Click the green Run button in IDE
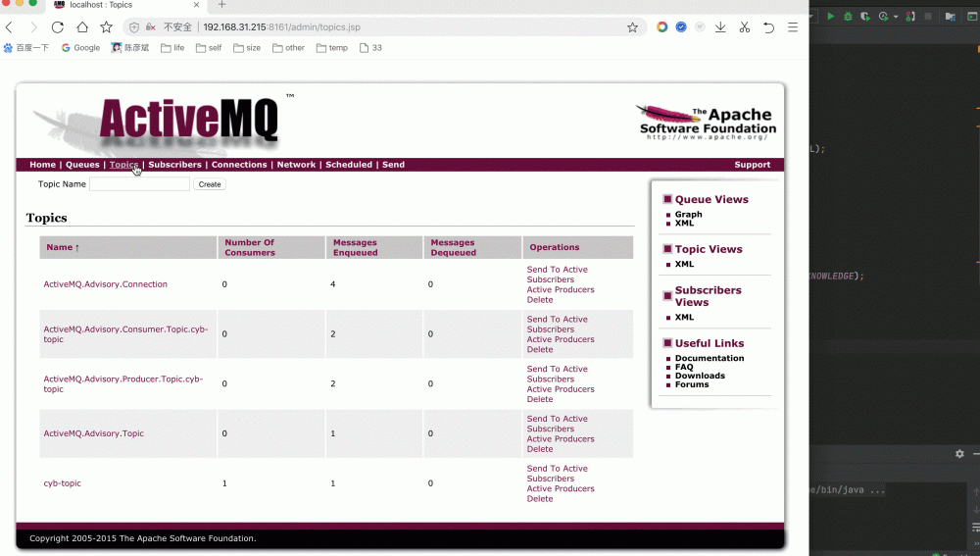 [831, 17]
